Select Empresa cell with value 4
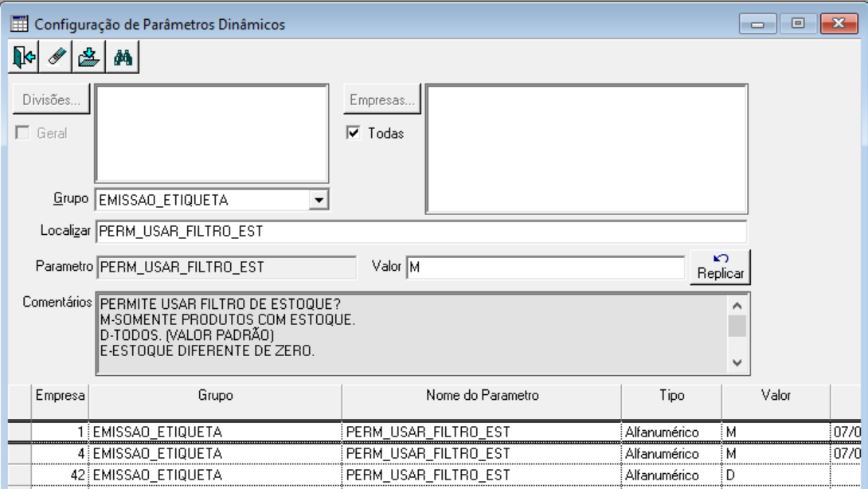Screen dimensions: 868x489 (x=60, y=453)
